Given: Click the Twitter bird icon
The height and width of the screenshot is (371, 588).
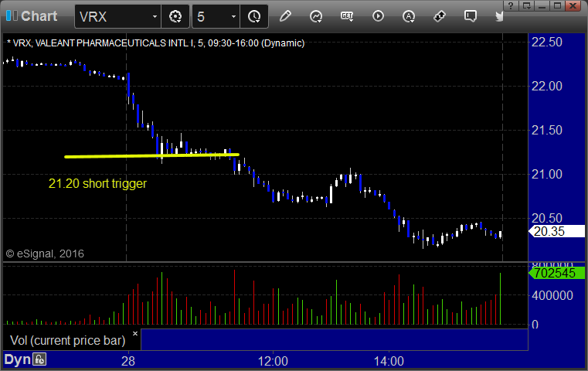Looking at the screenshot, I should point(499,16).
